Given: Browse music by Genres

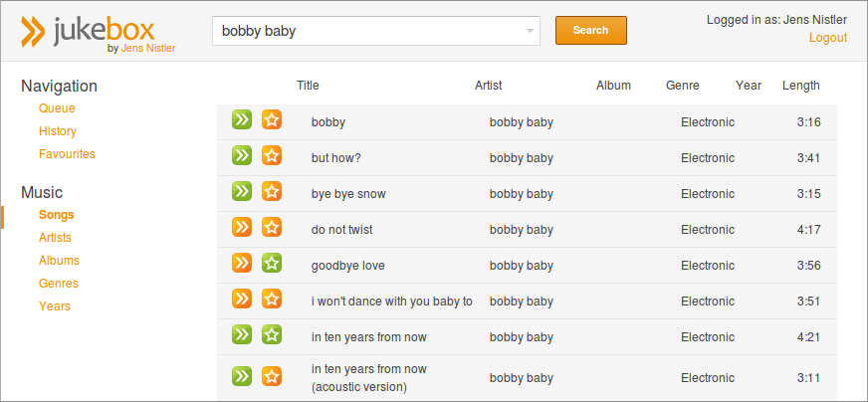Looking at the screenshot, I should coord(58,284).
